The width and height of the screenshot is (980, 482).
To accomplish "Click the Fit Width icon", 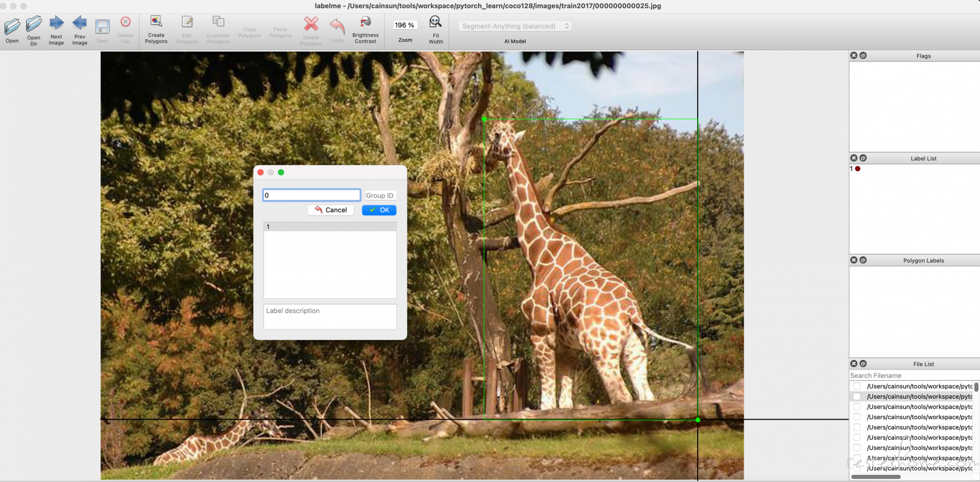I will coord(435,22).
